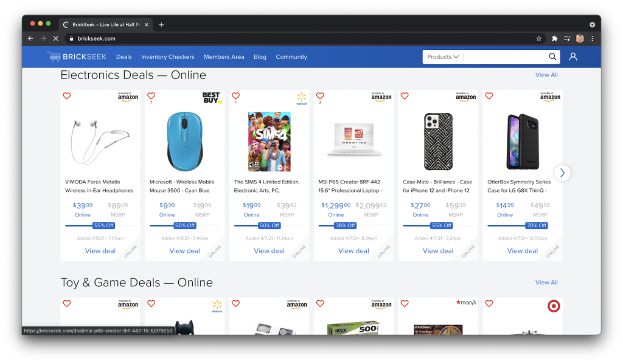Click the browser back arrow
The image size is (623, 364).
(x=30, y=38)
